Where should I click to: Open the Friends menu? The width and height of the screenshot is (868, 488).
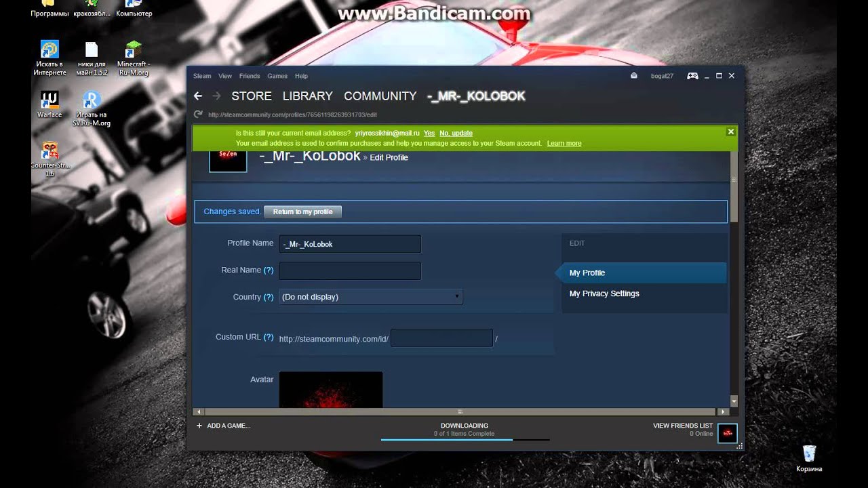click(250, 76)
